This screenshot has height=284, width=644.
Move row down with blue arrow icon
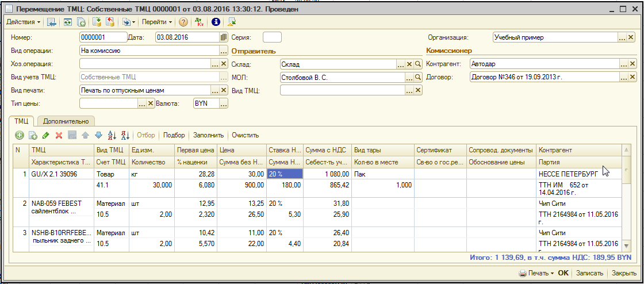pos(98,135)
